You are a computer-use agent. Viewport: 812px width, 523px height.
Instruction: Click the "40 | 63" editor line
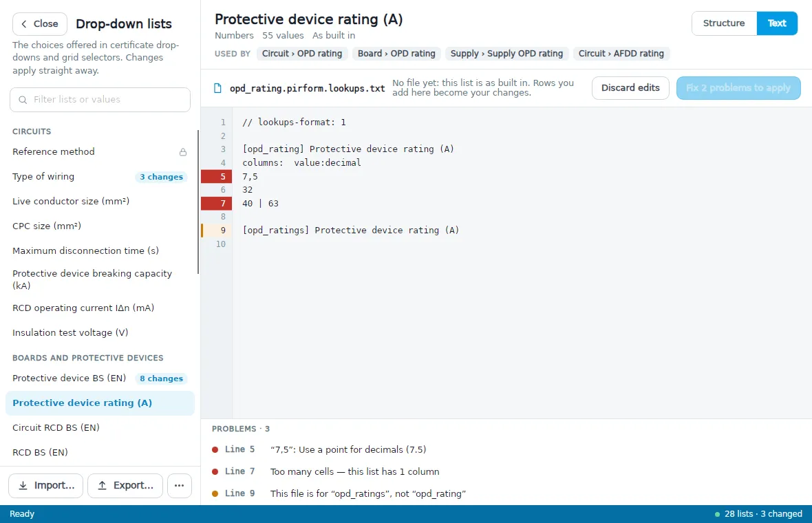coord(261,204)
